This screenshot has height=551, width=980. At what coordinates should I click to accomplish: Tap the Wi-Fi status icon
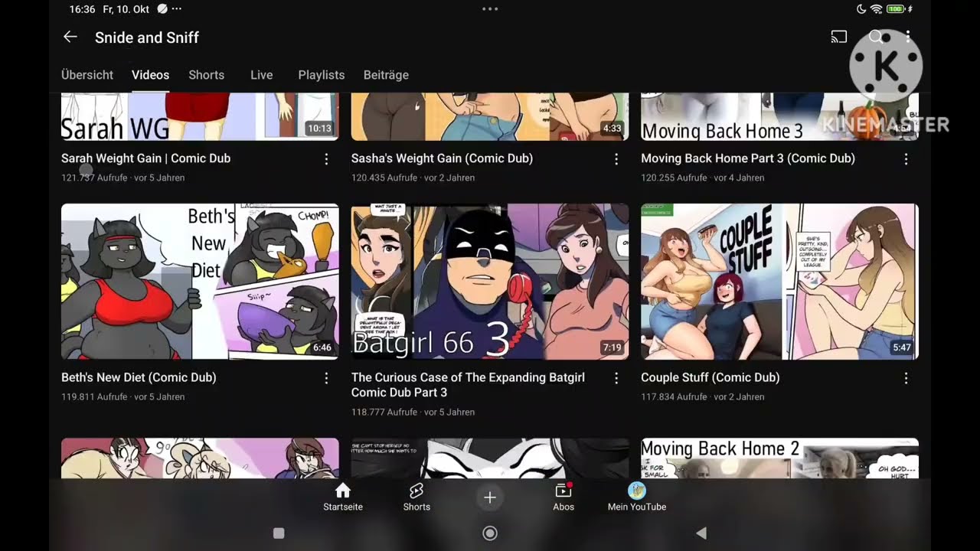(876, 9)
